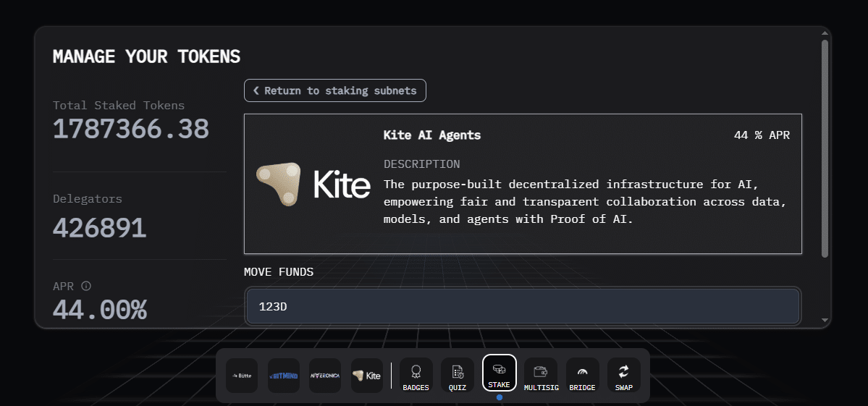868x406 pixels.
Task: Click the scrollbar up arrow
Action: coord(825,33)
